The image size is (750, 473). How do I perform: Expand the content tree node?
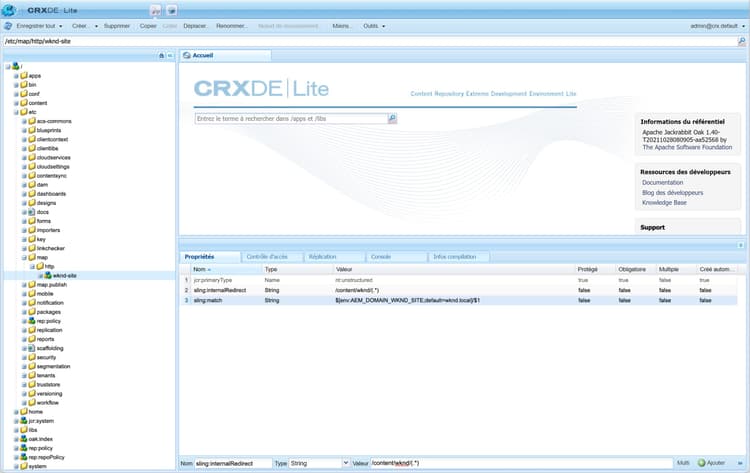pyautogui.click(x=16, y=103)
